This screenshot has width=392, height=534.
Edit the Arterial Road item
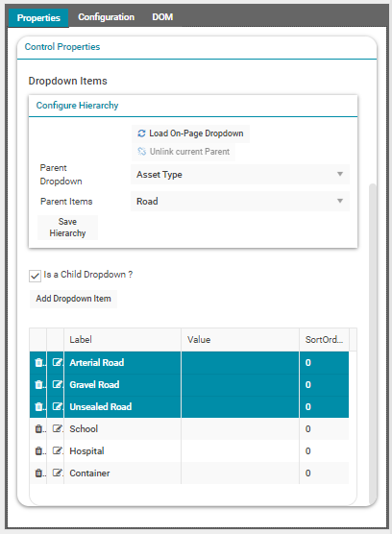tap(57, 362)
